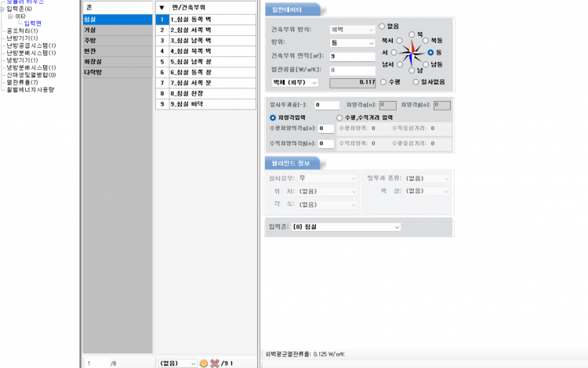Click the 건축부위 면적 input field
This screenshot has height=368, width=588.
click(x=352, y=56)
